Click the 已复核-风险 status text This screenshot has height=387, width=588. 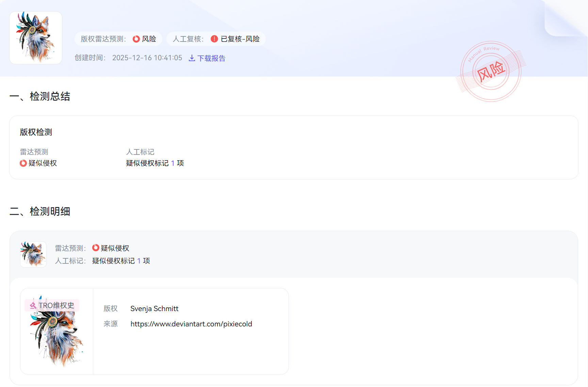(240, 39)
